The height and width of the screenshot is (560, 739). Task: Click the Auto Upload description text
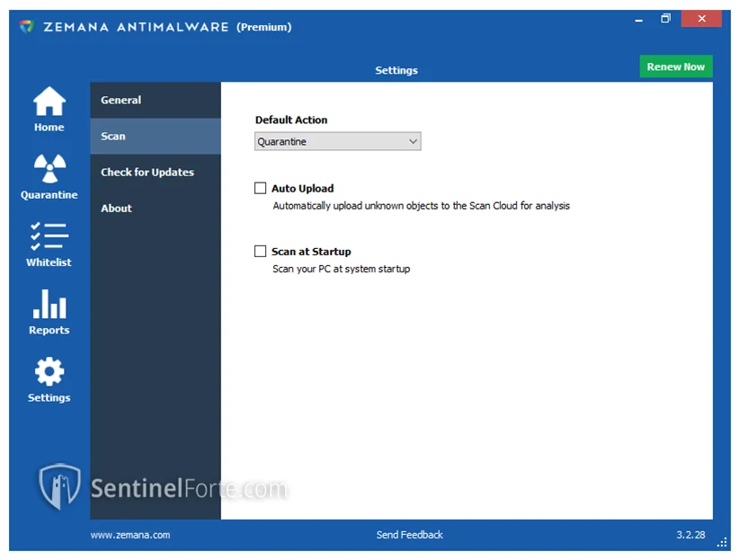[x=422, y=206]
